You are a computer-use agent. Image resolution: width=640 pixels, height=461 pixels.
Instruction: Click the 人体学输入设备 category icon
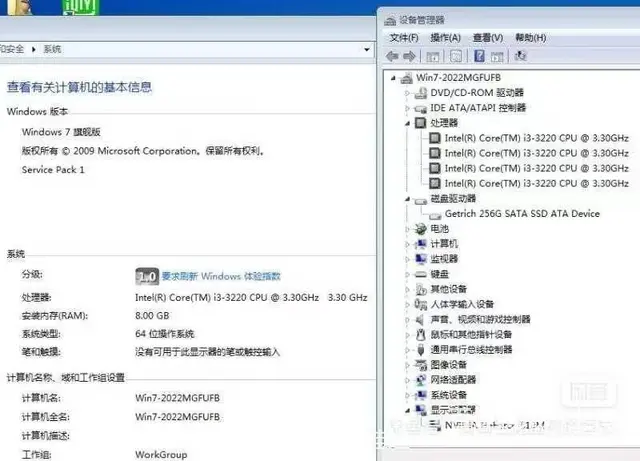click(x=420, y=304)
